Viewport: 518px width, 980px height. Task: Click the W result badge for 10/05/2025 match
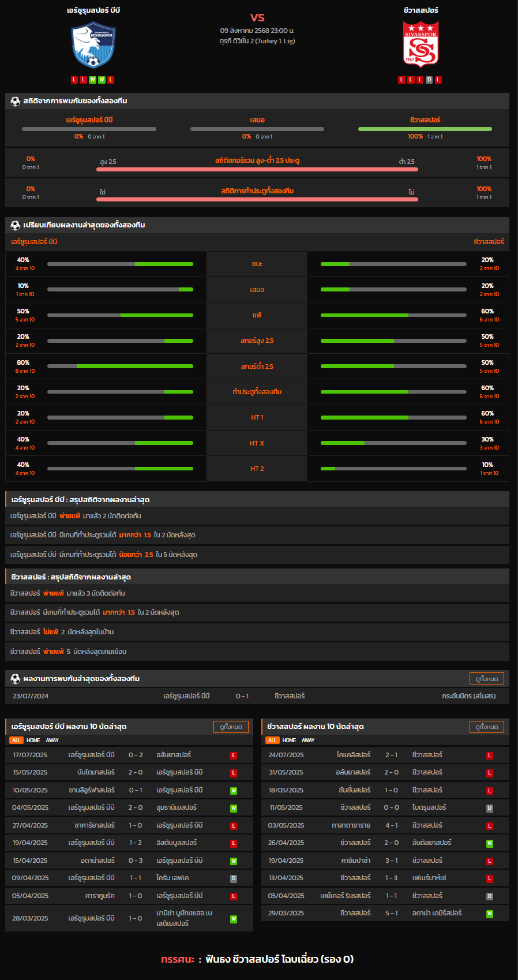coord(234,791)
